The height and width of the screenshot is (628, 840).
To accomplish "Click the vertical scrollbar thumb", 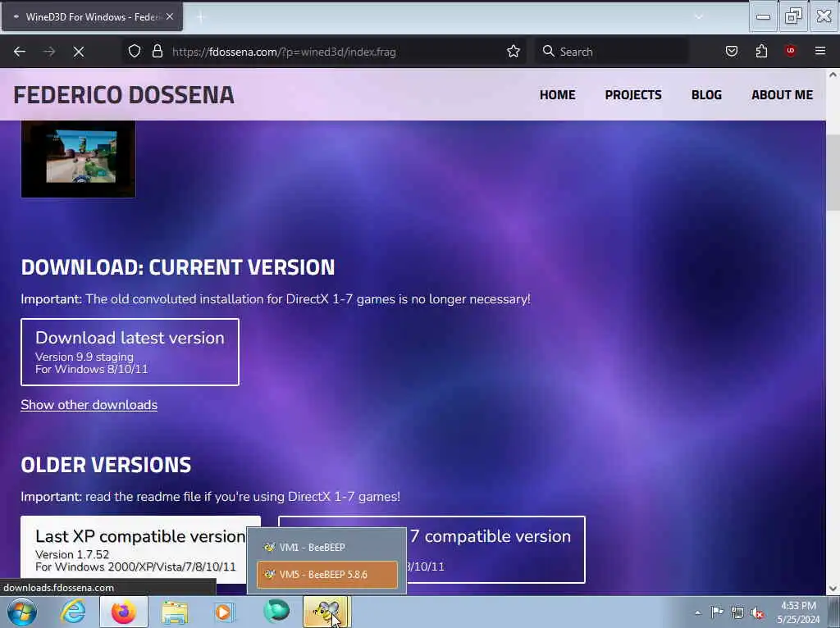I will coord(833,173).
